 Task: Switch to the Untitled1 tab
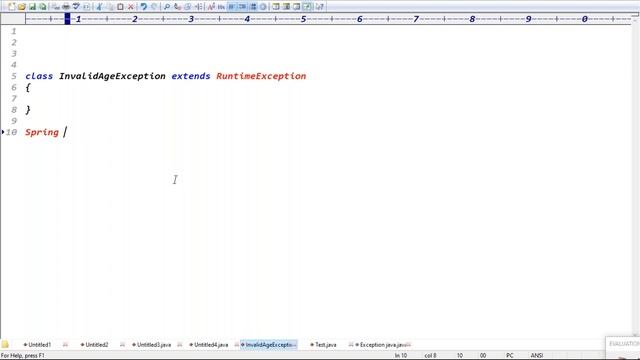[x=38, y=344]
